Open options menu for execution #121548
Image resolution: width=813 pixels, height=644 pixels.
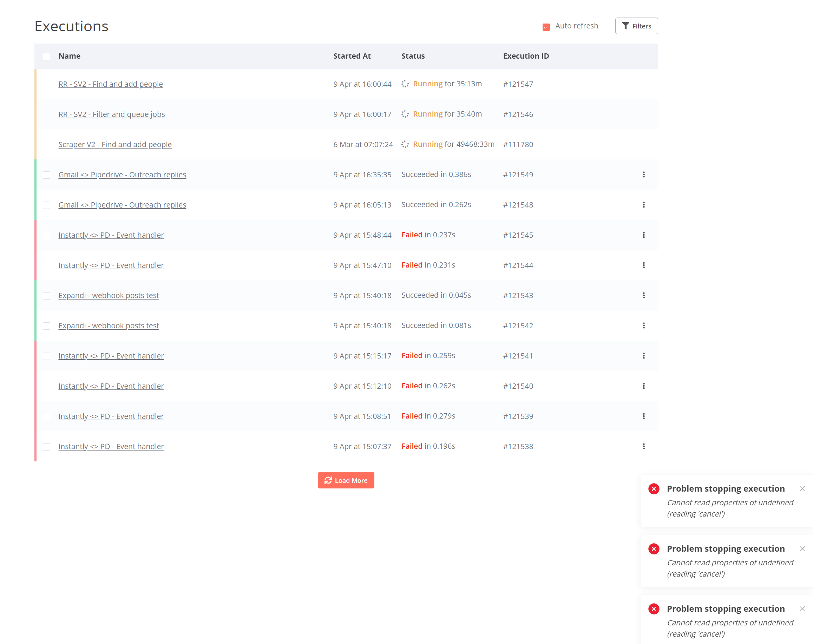click(x=644, y=205)
